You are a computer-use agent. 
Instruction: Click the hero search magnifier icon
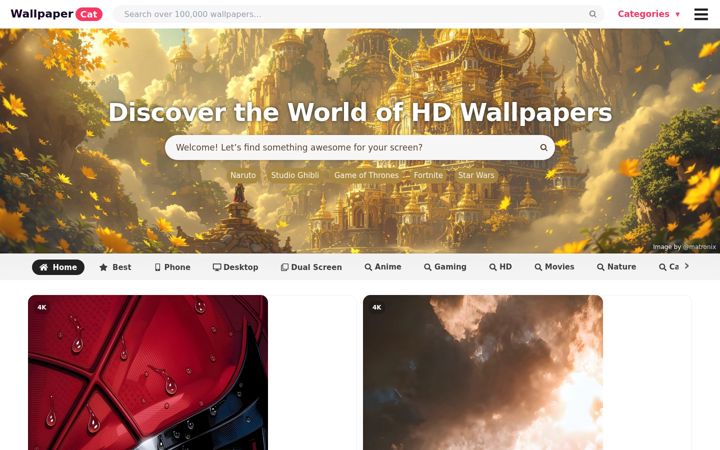(544, 147)
